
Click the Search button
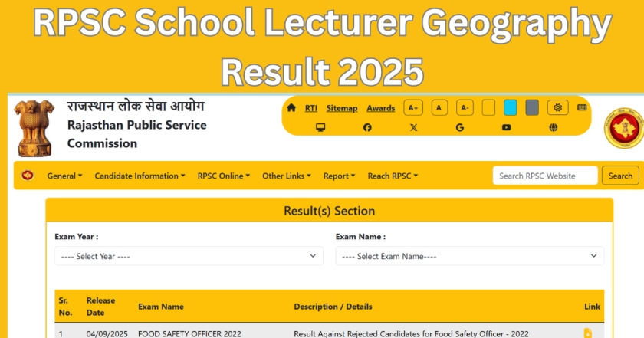(x=620, y=176)
